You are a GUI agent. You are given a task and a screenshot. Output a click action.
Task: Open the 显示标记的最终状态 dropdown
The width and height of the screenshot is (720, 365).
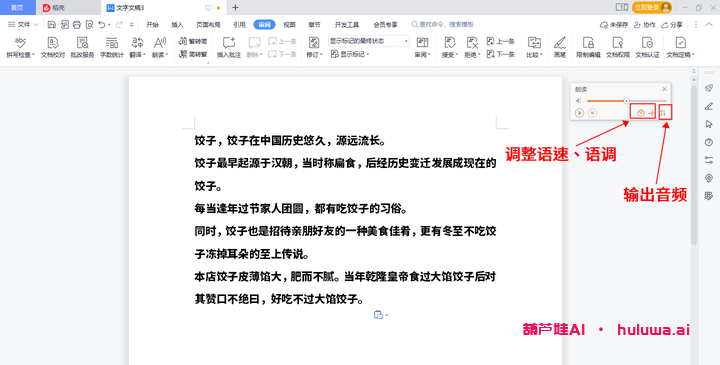368,41
